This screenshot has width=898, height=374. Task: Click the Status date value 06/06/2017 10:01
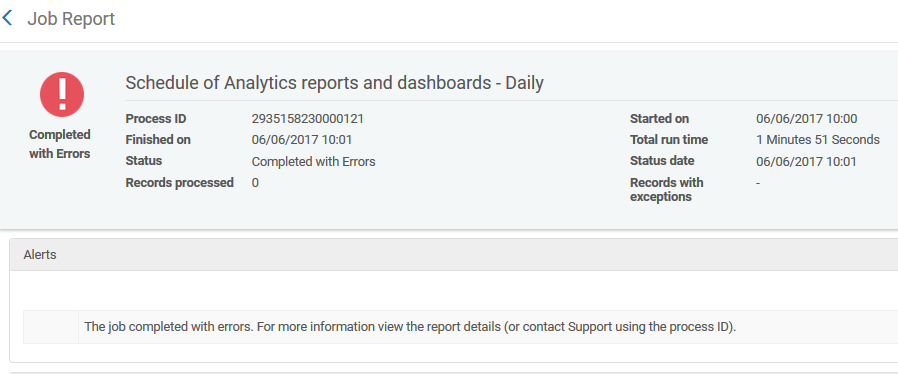tap(806, 162)
